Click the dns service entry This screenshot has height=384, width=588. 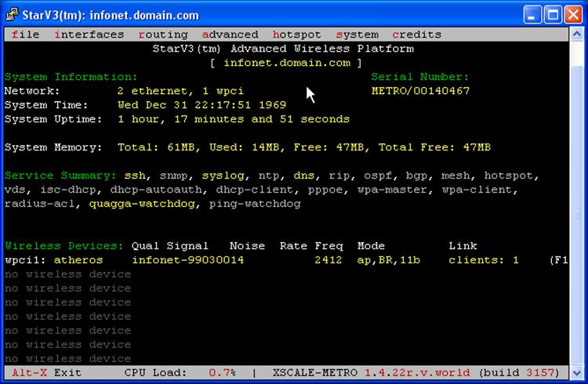coord(304,176)
